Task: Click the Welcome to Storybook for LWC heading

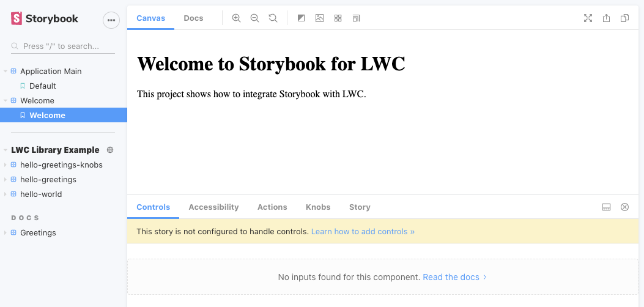Action: click(x=271, y=64)
